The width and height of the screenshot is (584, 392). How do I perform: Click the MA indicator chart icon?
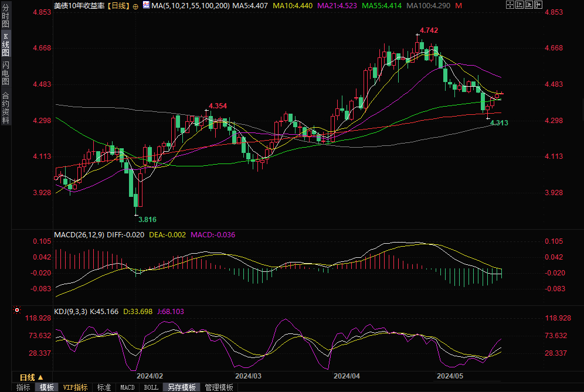(x=145, y=5)
